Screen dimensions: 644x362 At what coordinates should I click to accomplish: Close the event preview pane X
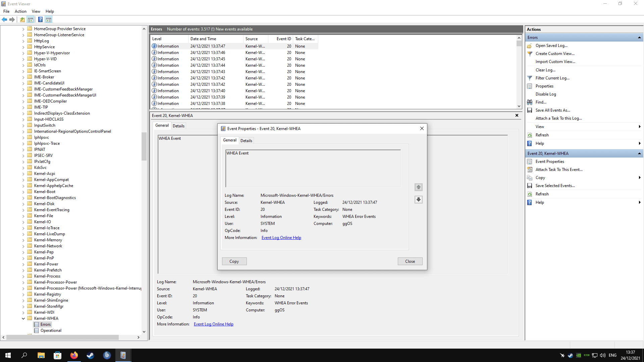(517, 115)
